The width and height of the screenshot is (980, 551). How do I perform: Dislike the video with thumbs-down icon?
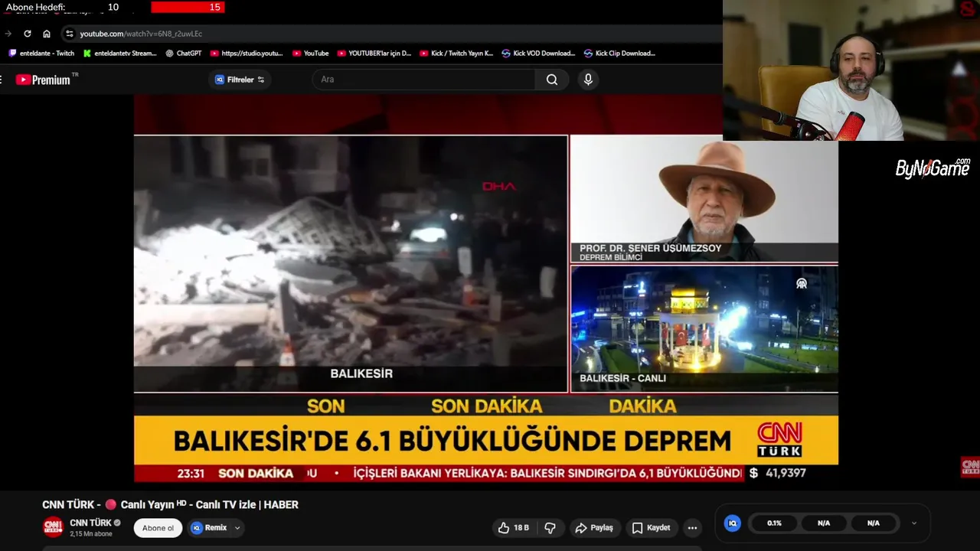pos(550,528)
